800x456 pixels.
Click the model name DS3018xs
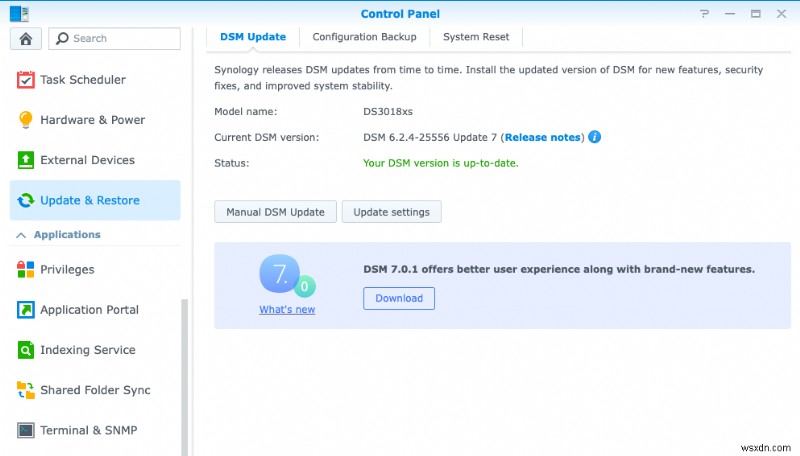point(388,112)
